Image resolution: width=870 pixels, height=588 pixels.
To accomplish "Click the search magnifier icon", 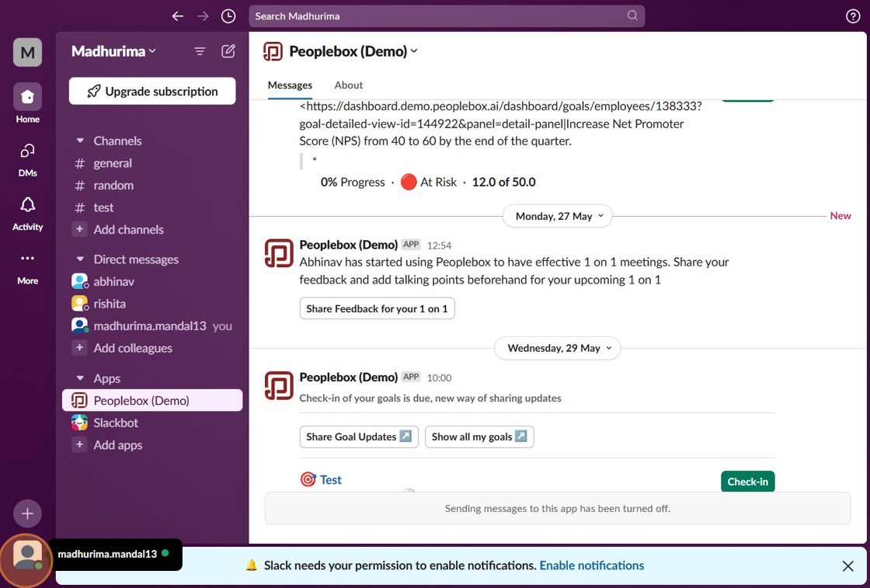I will pyautogui.click(x=632, y=16).
